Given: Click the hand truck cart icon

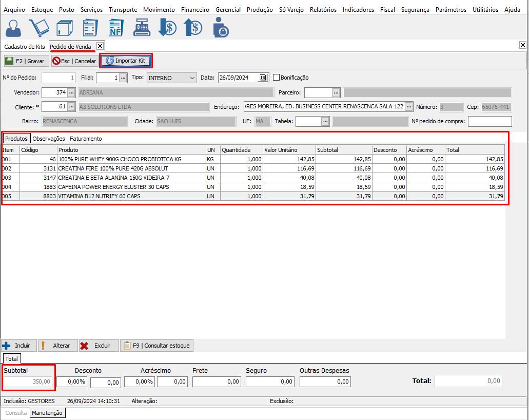Looking at the screenshot, I should (x=38, y=28).
